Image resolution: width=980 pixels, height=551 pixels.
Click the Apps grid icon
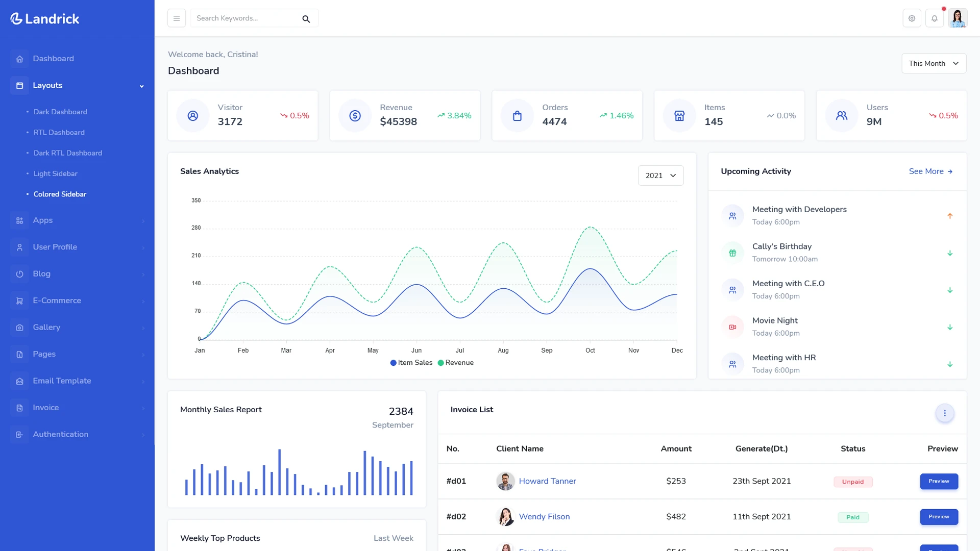[x=19, y=220]
